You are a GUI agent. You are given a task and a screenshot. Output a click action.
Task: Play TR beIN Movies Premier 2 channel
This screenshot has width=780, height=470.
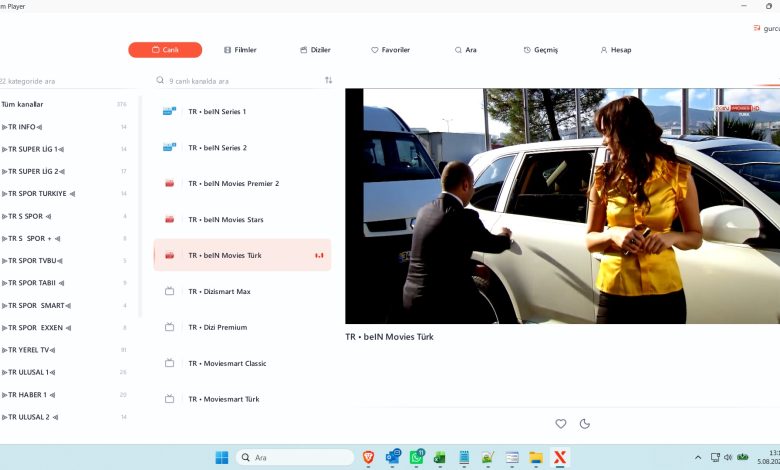click(x=242, y=184)
